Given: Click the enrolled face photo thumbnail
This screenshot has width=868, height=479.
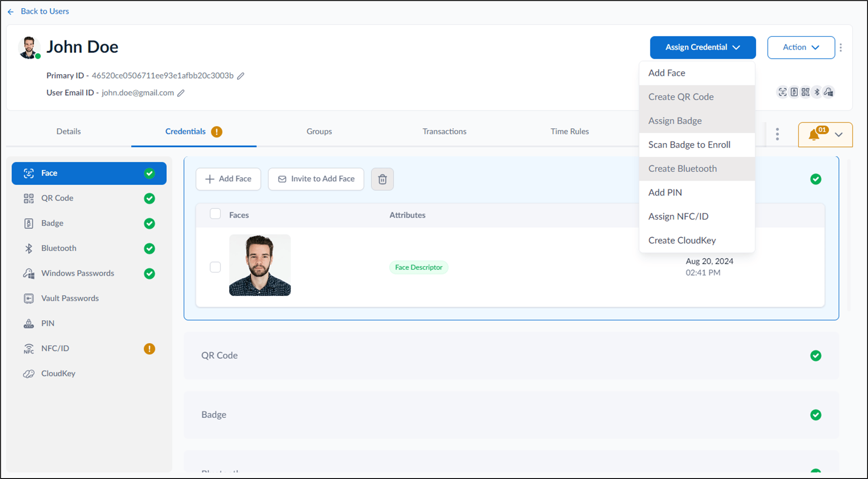Looking at the screenshot, I should (260, 265).
